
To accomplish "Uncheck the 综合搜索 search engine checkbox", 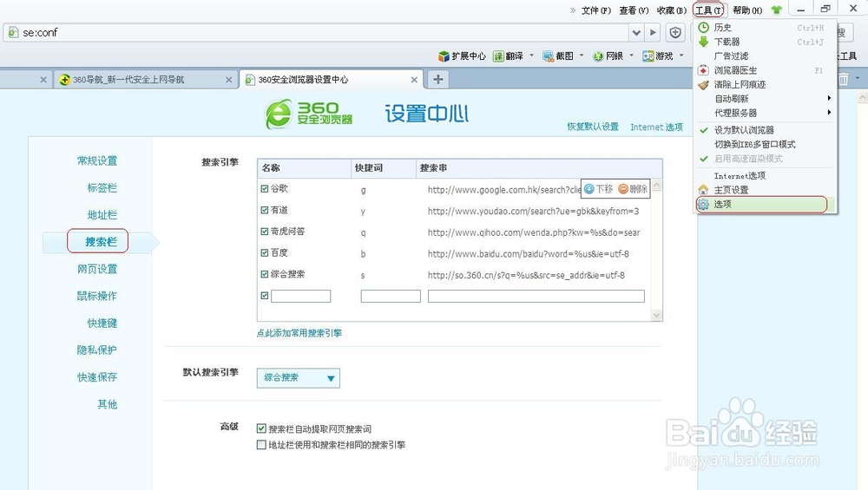I will [265, 274].
